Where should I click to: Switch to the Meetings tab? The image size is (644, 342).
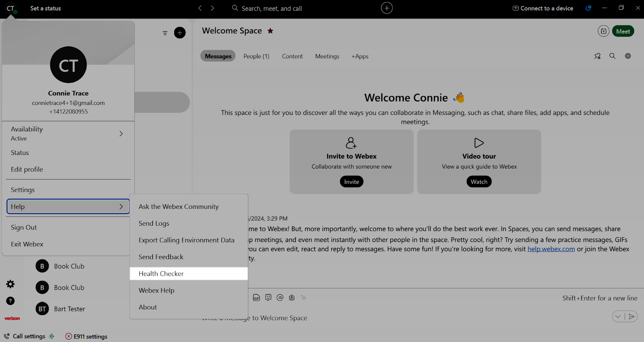[x=327, y=56]
